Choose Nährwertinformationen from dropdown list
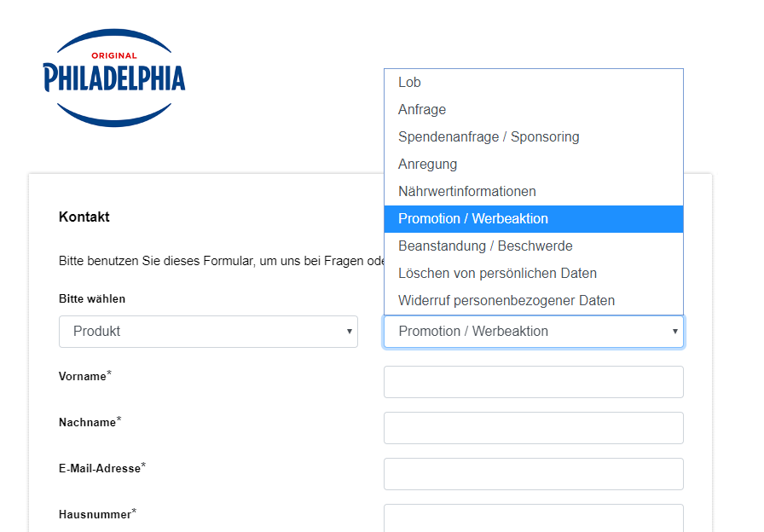Viewport: 764px width, 532px height. pyautogui.click(x=534, y=192)
